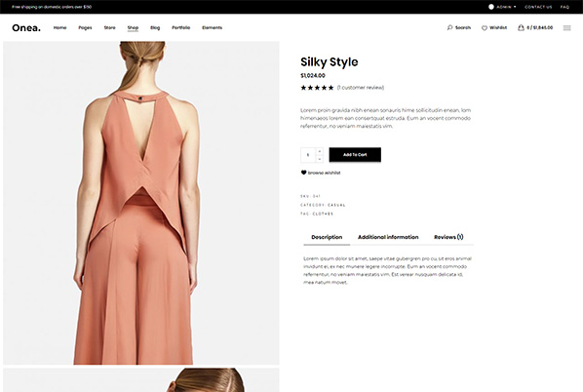Click the quantity input field
583x392 pixels.
pos(308,155)
